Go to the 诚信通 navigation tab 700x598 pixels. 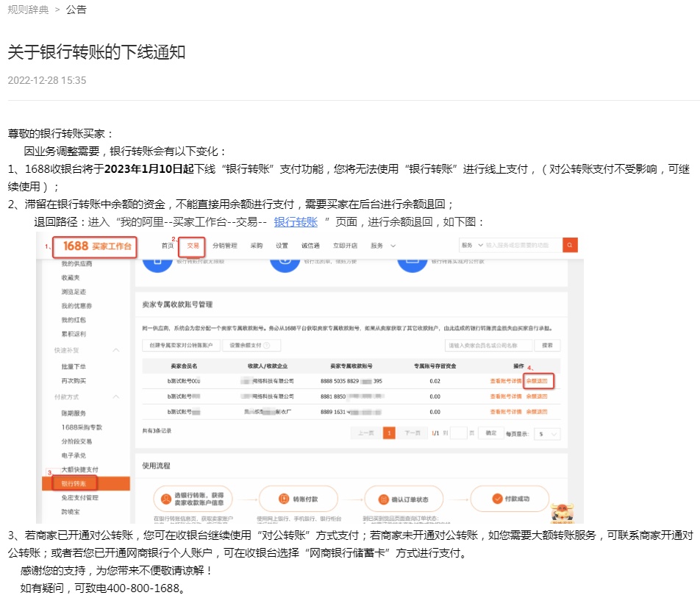click(310, 246)
